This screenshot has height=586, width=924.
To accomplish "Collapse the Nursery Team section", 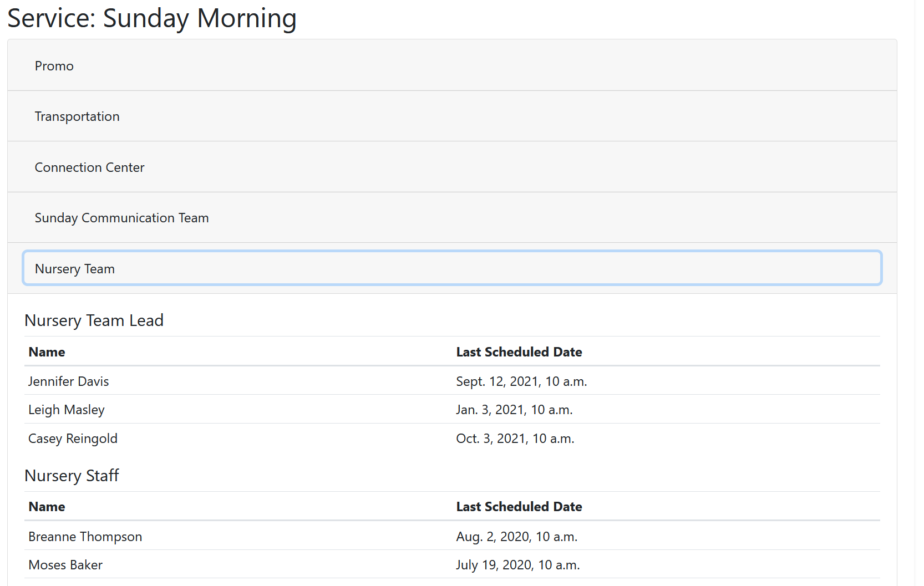I will (x=75, y=269).
